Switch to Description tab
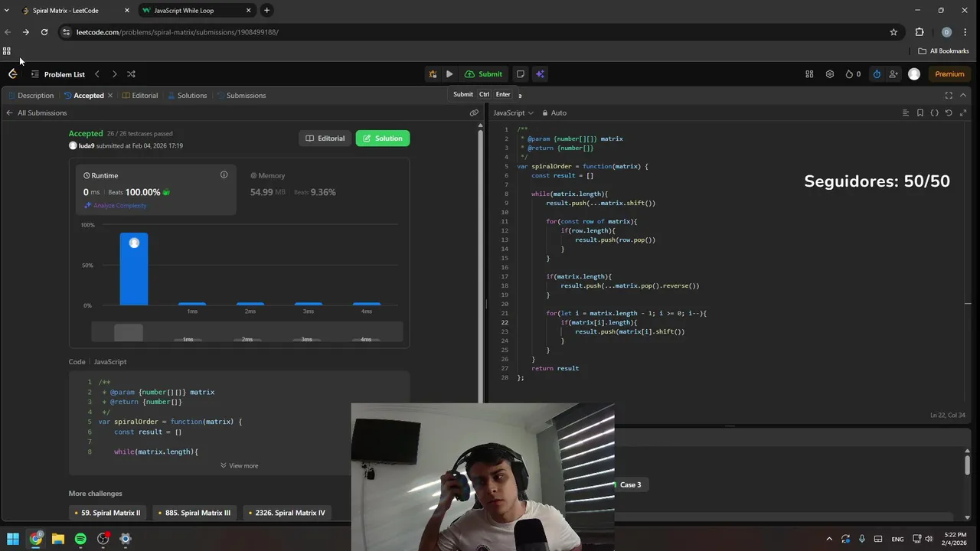Viewport: 980px width, 551px height. pos(31,96)
